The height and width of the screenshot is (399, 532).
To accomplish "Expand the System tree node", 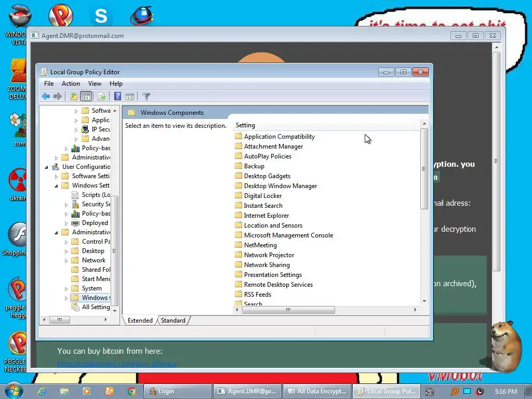I will pos(66,289).
